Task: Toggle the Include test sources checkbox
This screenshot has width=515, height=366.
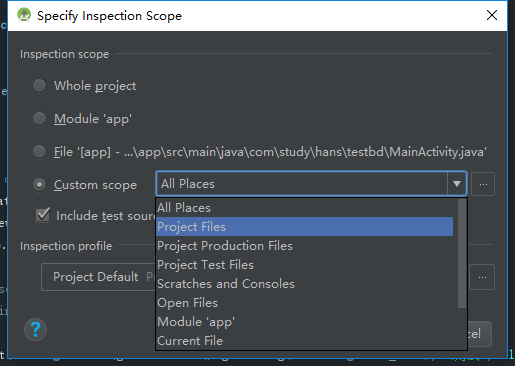Action: (43, 215)
